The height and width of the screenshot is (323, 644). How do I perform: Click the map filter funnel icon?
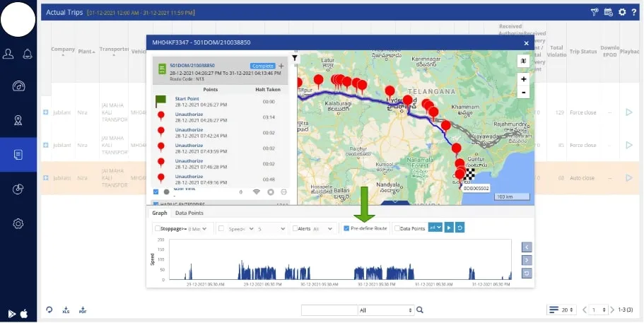[x=295, y=59]
